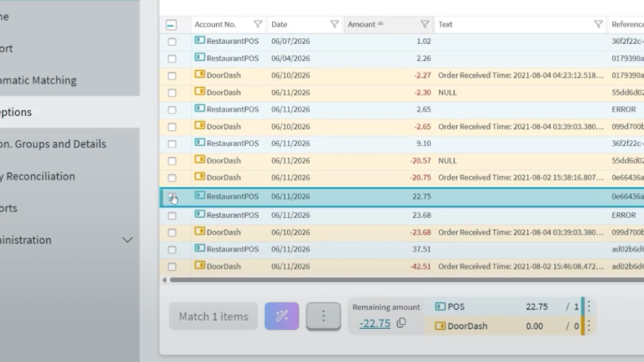This screenshot has height=362, width=644.
Task: Click the -22.75 remaining amount link
Action: pos(375,323)
